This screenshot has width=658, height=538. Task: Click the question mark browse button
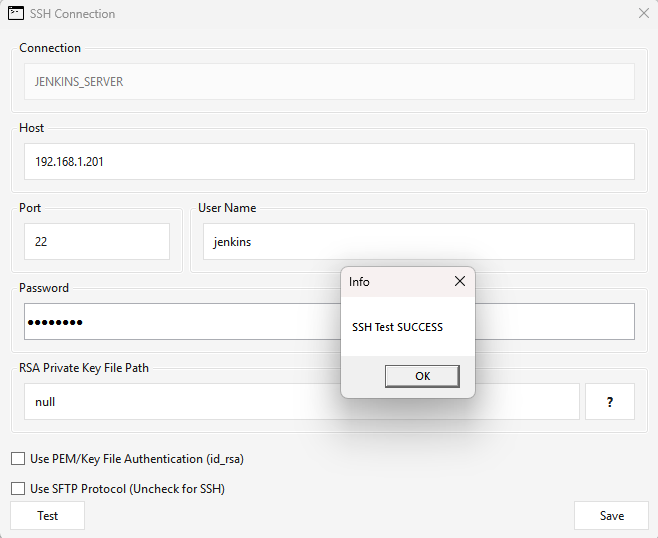click(x=610, y=402)
